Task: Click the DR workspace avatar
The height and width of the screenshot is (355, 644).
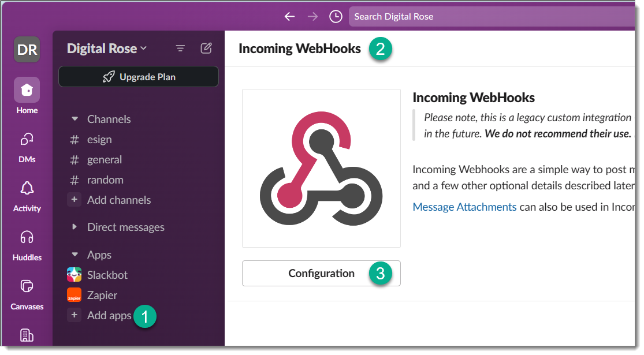Action: coord(27,50)
